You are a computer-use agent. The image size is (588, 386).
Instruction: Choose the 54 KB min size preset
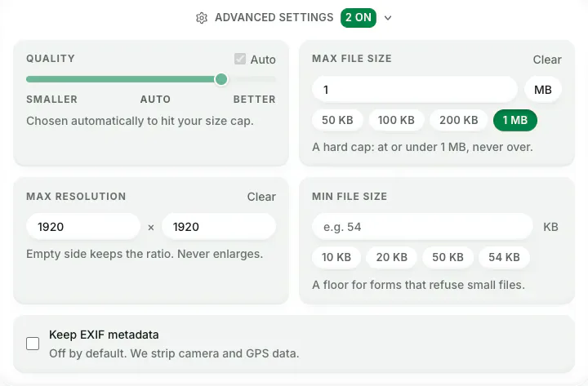pyautogui.click(x=504, y=257)
